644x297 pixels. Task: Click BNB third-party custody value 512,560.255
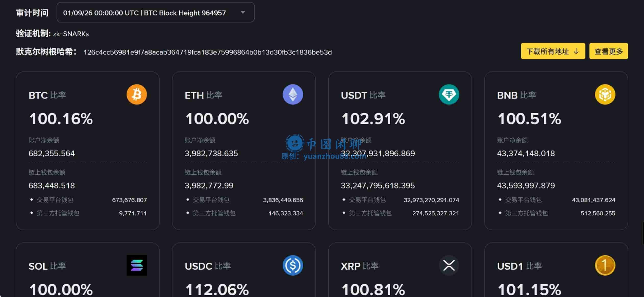598,213
